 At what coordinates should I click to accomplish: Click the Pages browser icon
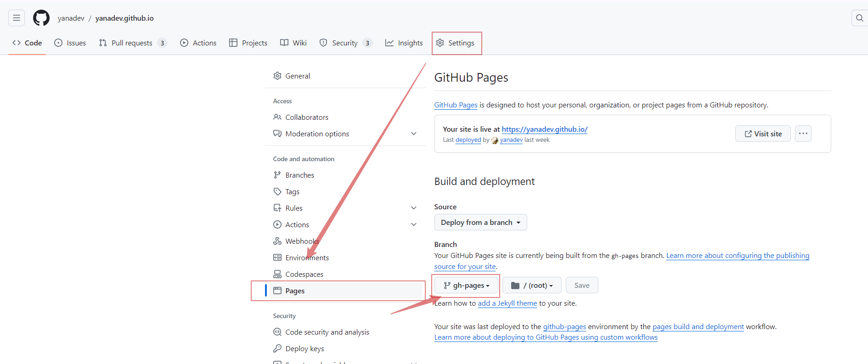tap(277, 291)
